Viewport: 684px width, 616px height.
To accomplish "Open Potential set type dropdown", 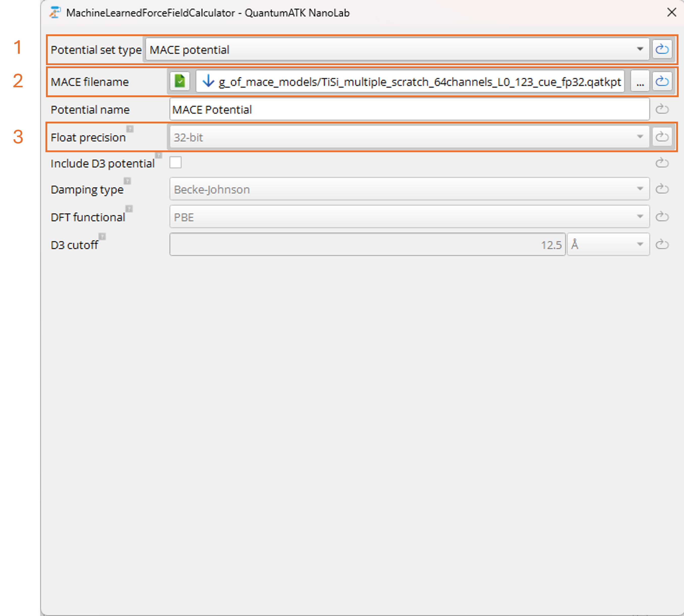I will point(396,50).
